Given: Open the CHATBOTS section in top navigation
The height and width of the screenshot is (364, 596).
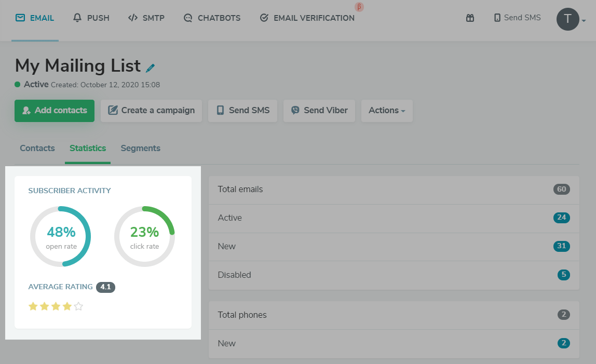Looking at the screenshot, I should [212, 18].
